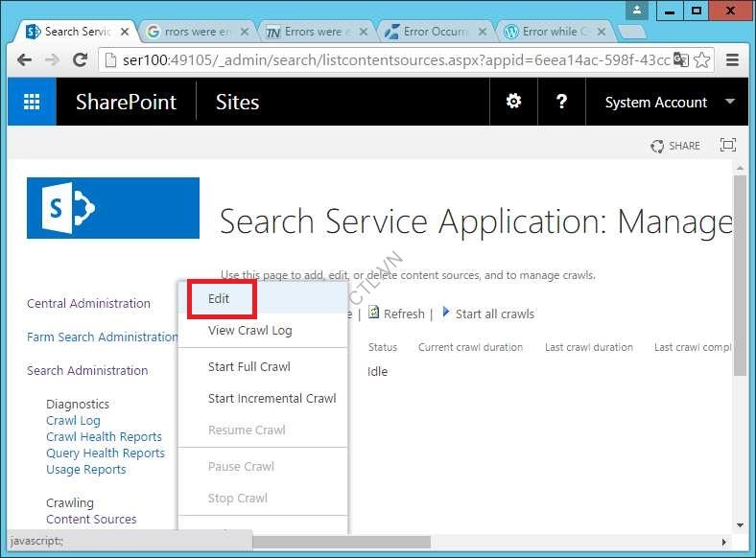Select Start Full Crawl option

pos(248,366)
